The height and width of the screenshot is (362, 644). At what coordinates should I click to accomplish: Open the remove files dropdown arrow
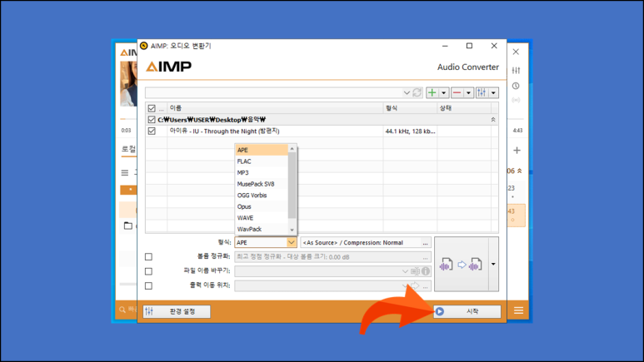pyautogui.click(x=468, y=92)
